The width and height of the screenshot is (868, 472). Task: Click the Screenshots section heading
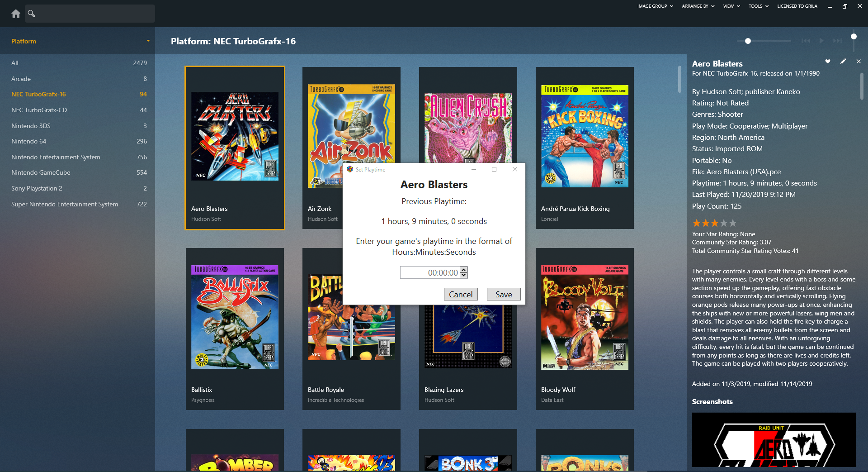712,401
